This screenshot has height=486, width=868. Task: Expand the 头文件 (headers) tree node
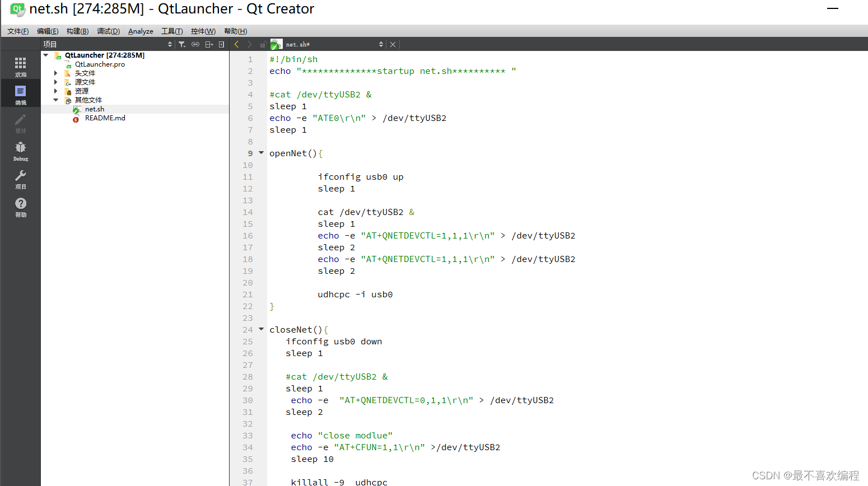[55, 73]
